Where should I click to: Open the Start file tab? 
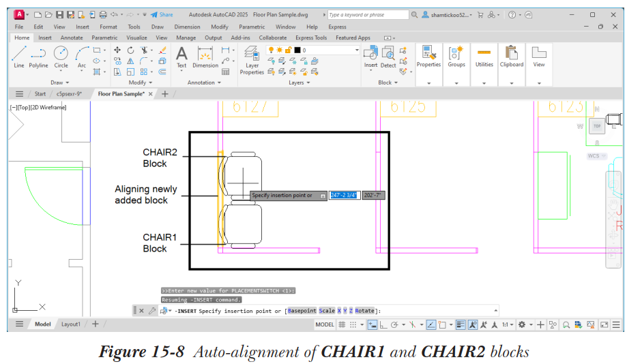tap(40, 94)
